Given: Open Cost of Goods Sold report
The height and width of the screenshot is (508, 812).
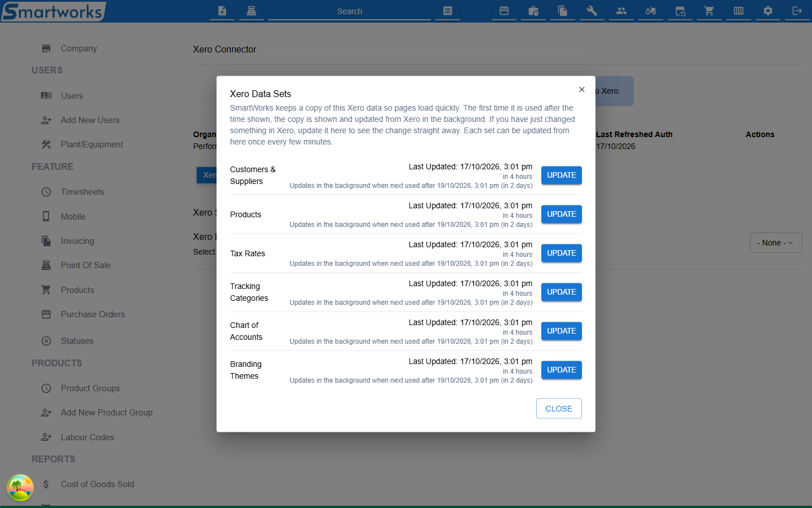Looking at the screenshot, I should tap(98, 484).
